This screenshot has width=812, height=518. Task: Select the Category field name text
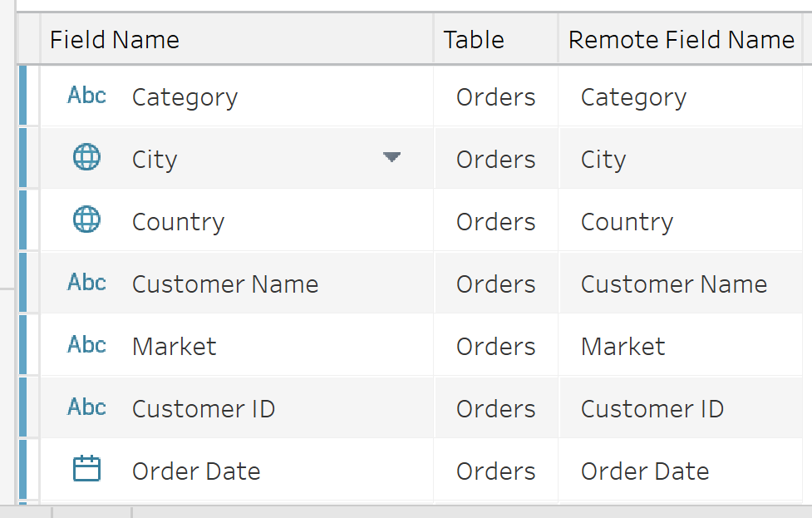[x=185, y=96]
